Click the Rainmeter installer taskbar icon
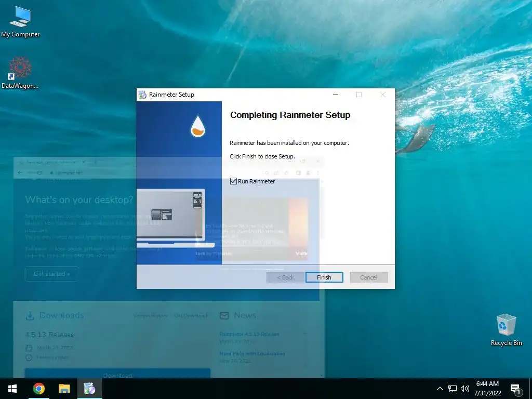Viewport: 532px width, 399px height. coord(89,389)
